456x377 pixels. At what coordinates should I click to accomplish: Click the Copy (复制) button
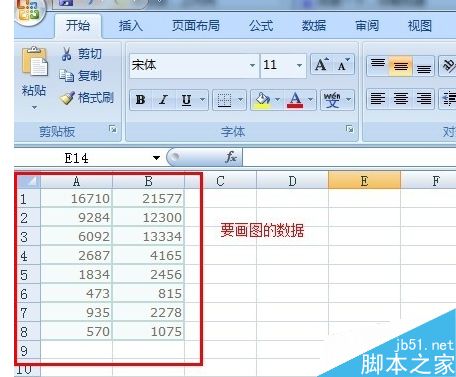point(81,76)
